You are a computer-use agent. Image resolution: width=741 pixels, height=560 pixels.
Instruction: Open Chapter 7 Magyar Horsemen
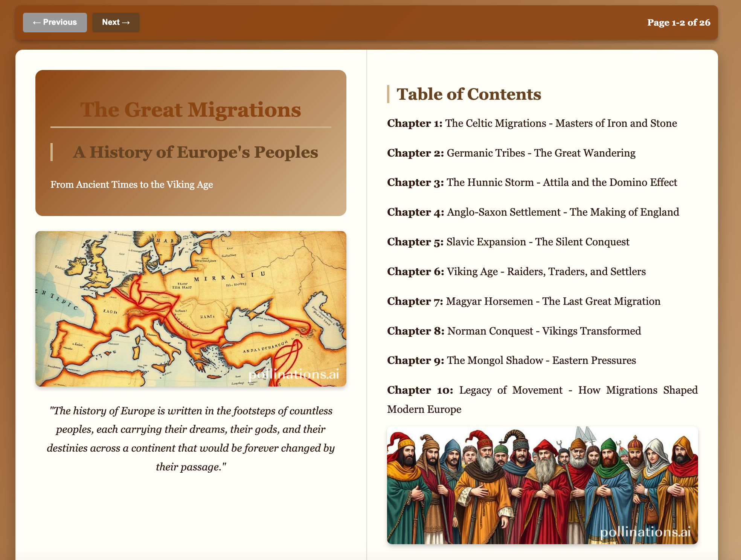pyautogui.click(x=524, y=301)
